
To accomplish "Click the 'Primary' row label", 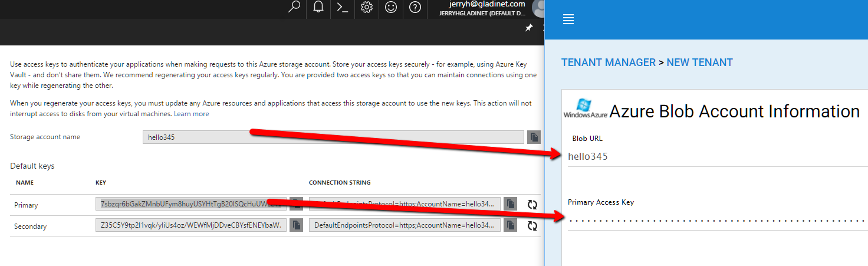I will point(26,205).
